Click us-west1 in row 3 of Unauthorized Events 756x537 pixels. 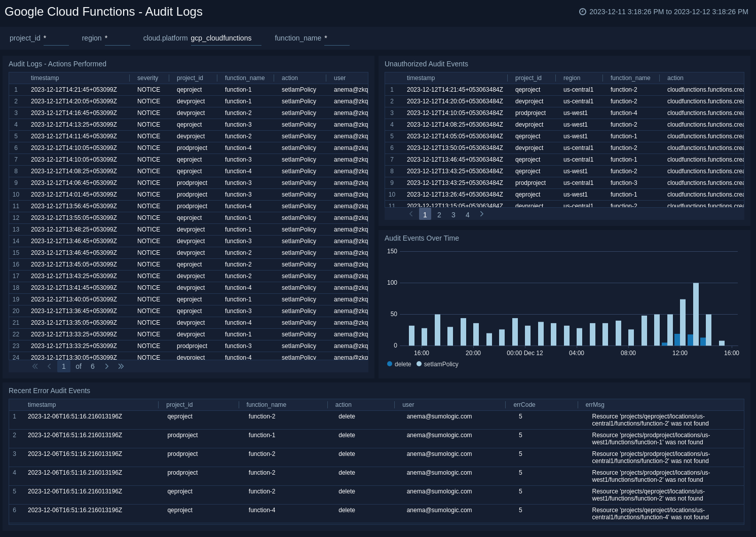click(x=576, y=113)
